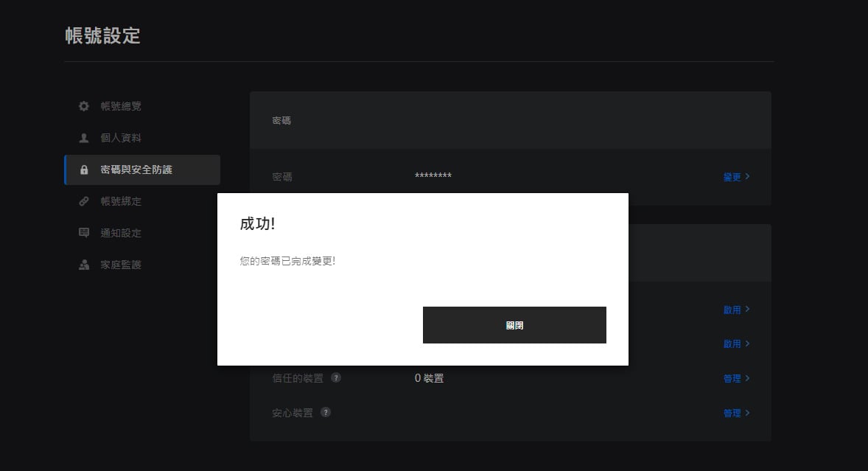
Task: Click 管理 for 信任的裝置
Action: (732, 379)
